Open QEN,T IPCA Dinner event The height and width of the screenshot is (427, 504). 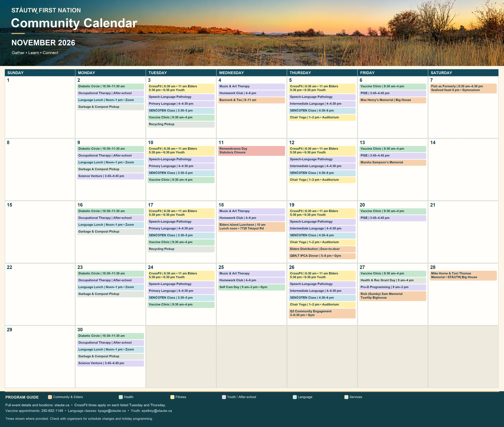click(322, 256)
